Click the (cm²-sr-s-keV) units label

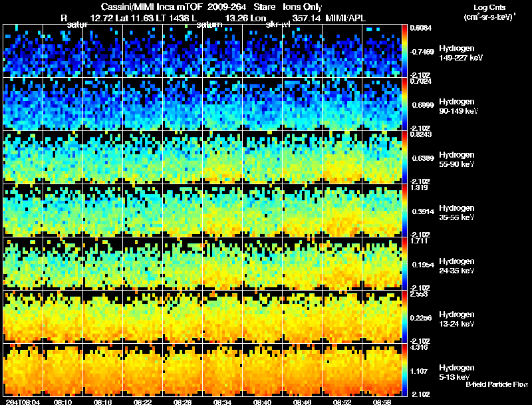[x=489, y=17]
